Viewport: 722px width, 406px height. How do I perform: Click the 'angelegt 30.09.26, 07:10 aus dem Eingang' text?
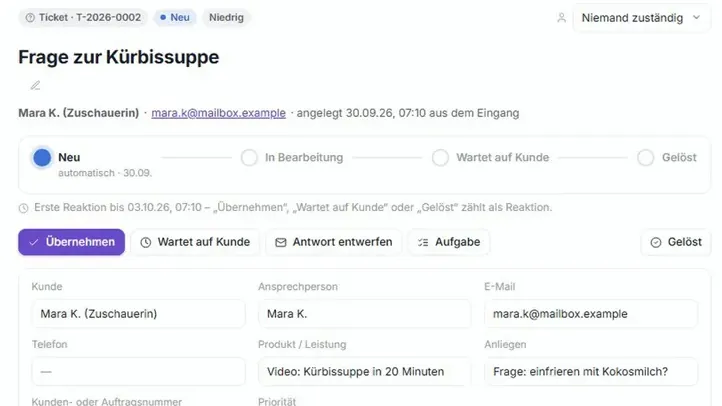coord(408,113)
